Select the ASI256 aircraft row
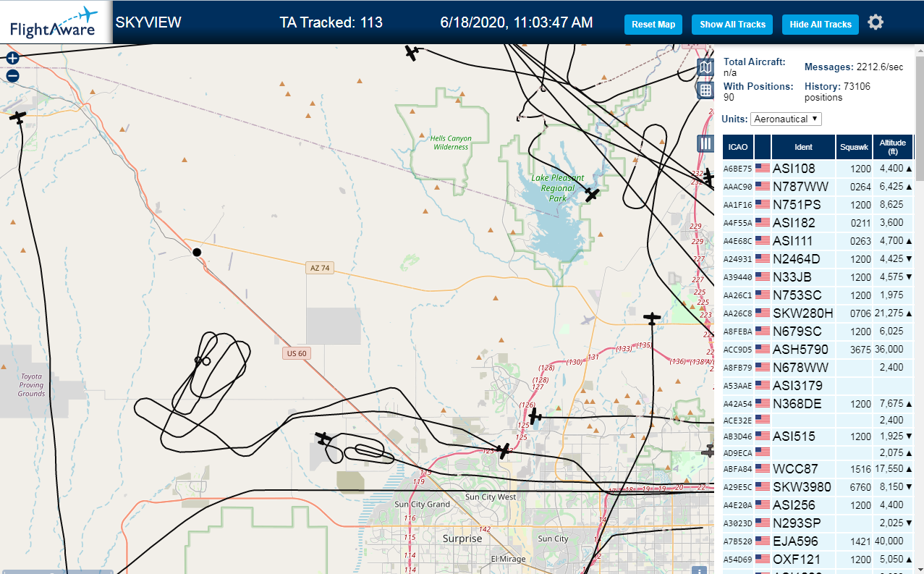 point(818,505)
